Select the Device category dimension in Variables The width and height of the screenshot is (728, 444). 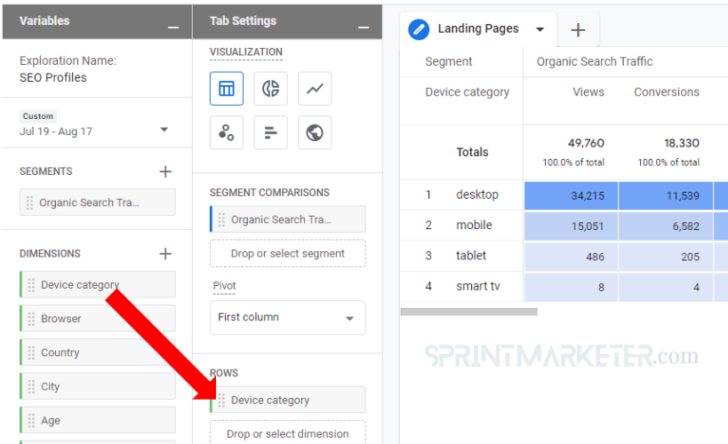click(98, 285)
